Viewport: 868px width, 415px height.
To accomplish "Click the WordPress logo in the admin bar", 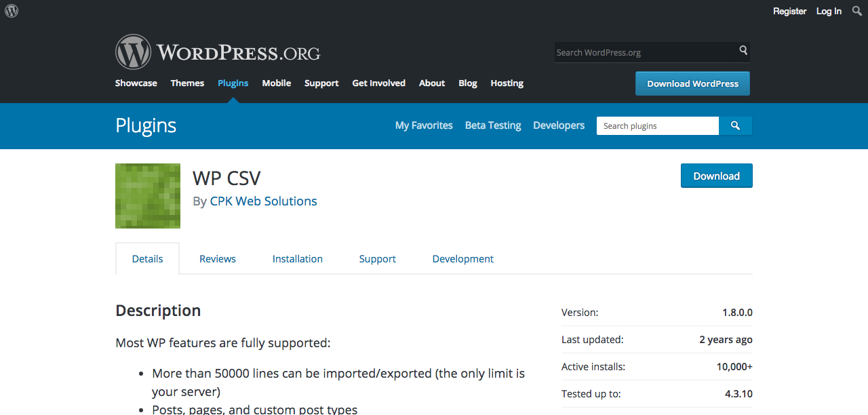I will tap(12, 11).
